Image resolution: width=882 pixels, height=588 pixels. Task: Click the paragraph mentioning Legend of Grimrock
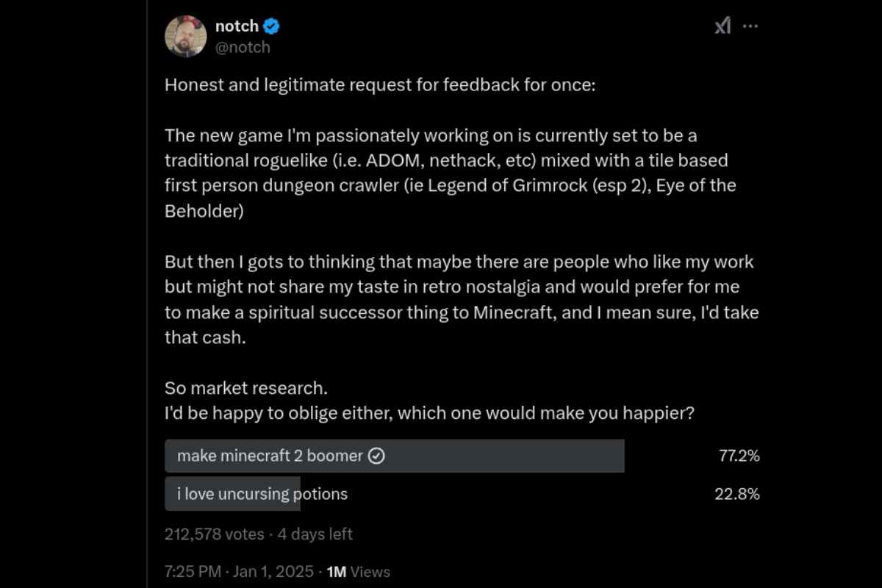pyautogui.click(x=450, y=173)
